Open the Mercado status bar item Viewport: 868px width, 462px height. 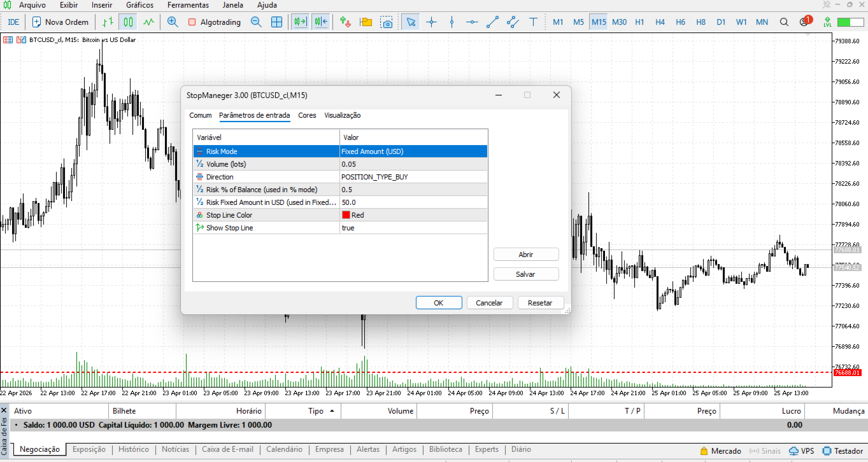pyautogui.click(x=720, y=451)
